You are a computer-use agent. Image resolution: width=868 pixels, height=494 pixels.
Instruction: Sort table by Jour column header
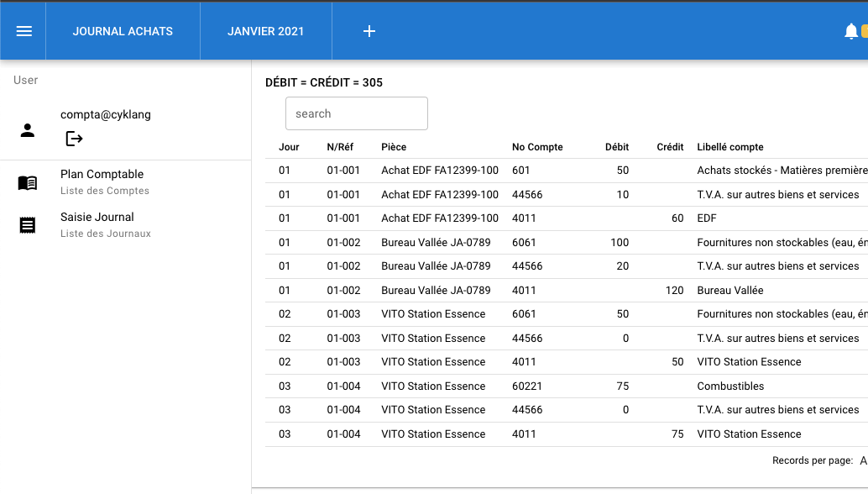pos(289,147)
